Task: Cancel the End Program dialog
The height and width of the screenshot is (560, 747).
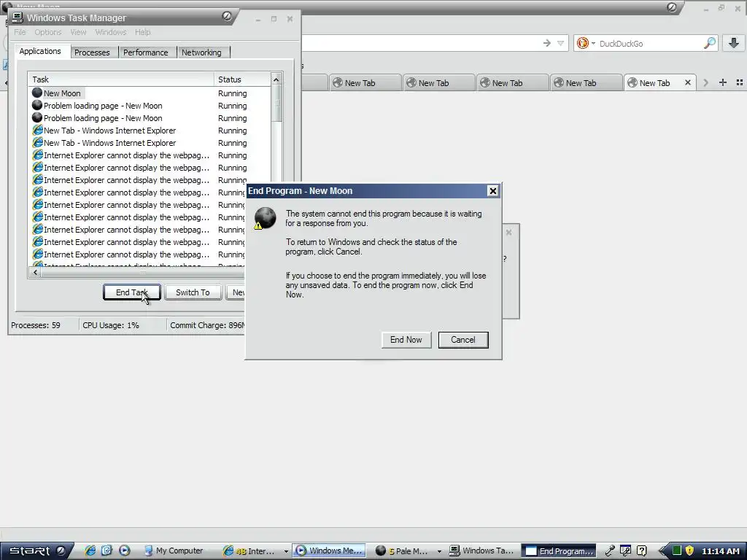Action: click(463, 340)
